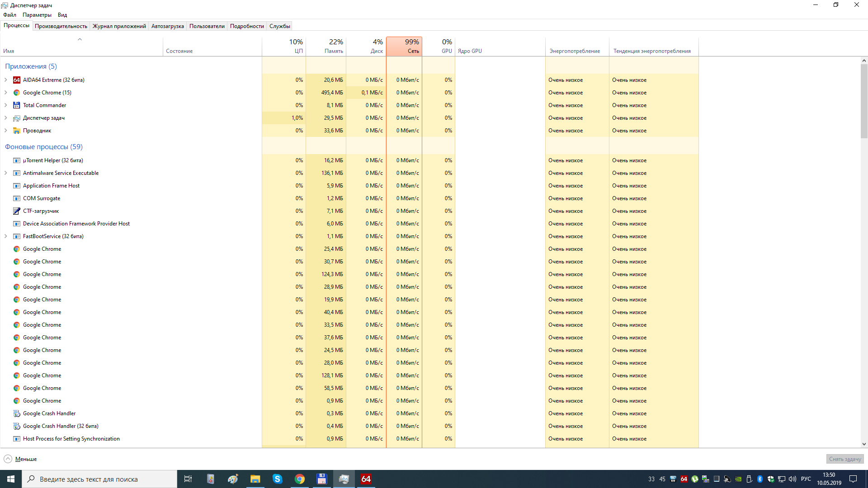Click scrollbar down arrow in process list
Viewport: 868px width, 488px height.
click(x=864, y=444)
